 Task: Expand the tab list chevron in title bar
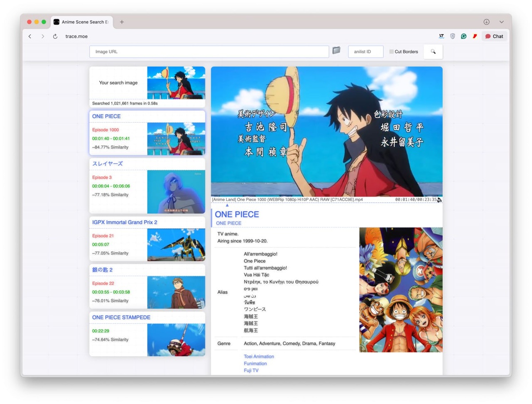501,22
